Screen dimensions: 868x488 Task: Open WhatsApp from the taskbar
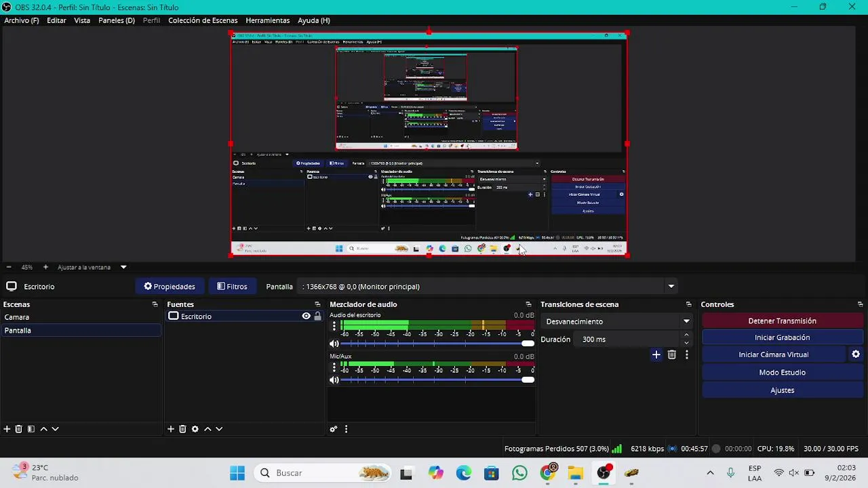click(x=519, y=473)
